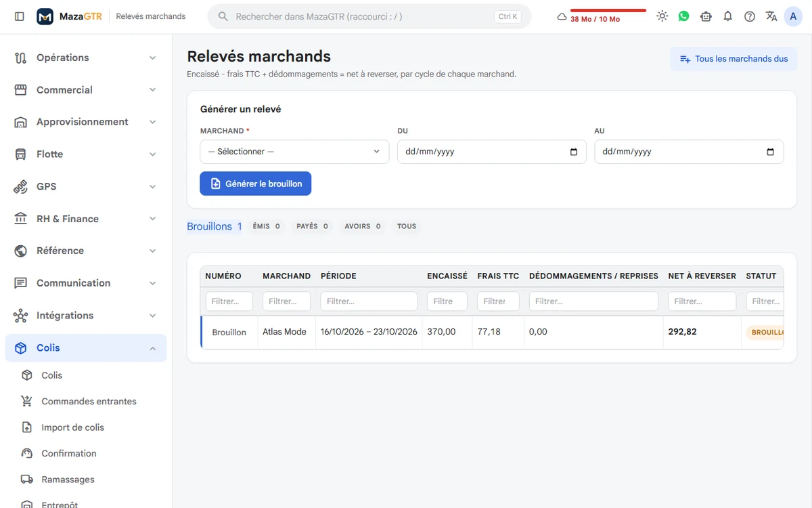812x508 pixels.
Task: Click the Encaissé filter field
Action: coord(447,301)
